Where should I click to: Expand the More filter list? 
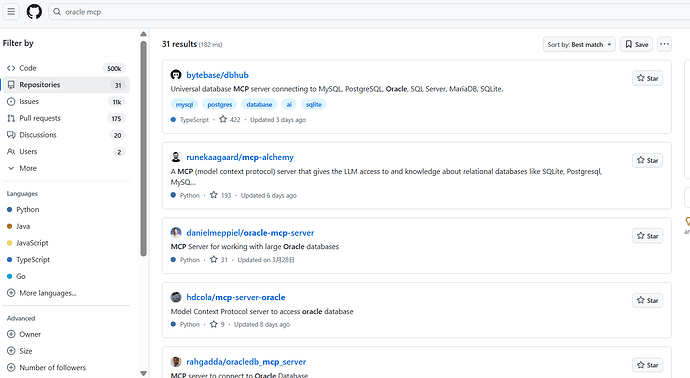66,169
